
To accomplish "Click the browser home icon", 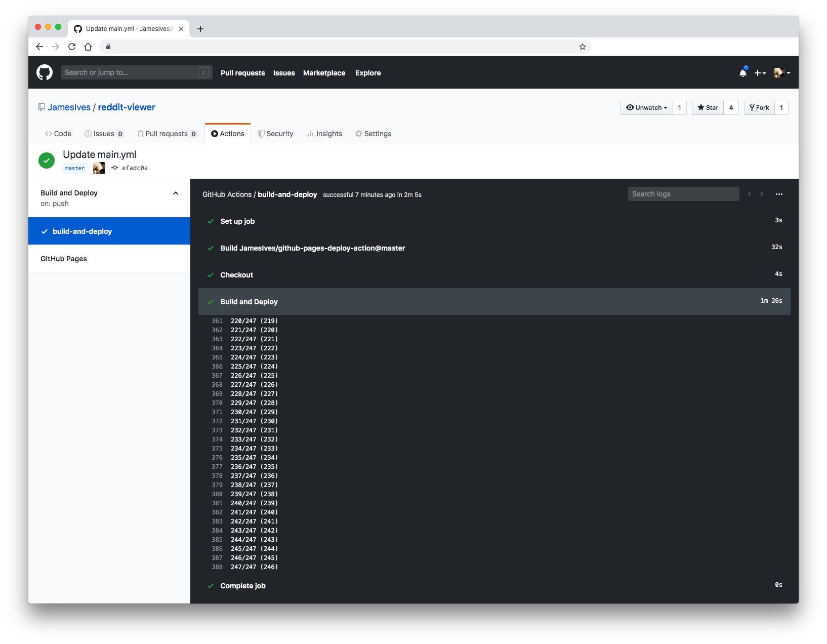I will point(88,47).
